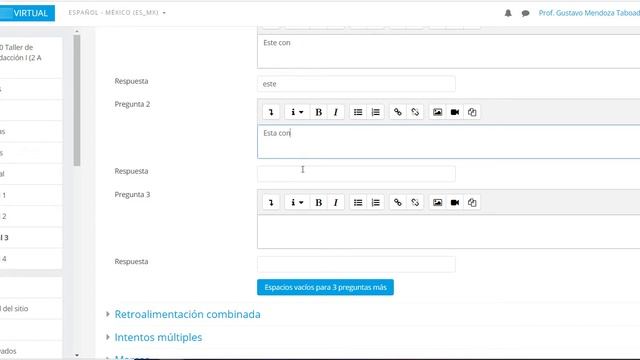Open paragraph styles dropdown in Pregunta 2 editor
Image resolution: width=640 pixels, height=360 pixels.
click(x=297, y=112)
